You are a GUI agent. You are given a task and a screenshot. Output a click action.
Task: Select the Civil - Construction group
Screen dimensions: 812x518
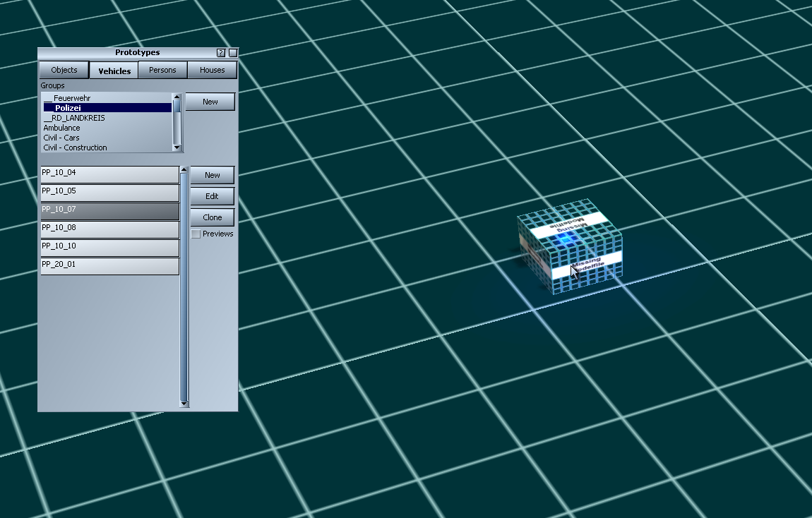(75, 147)
